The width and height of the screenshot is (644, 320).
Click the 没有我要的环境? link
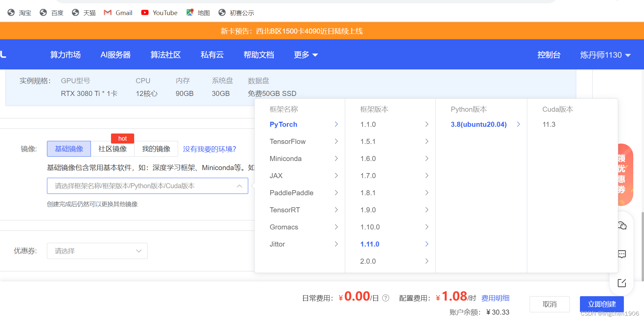209,149
